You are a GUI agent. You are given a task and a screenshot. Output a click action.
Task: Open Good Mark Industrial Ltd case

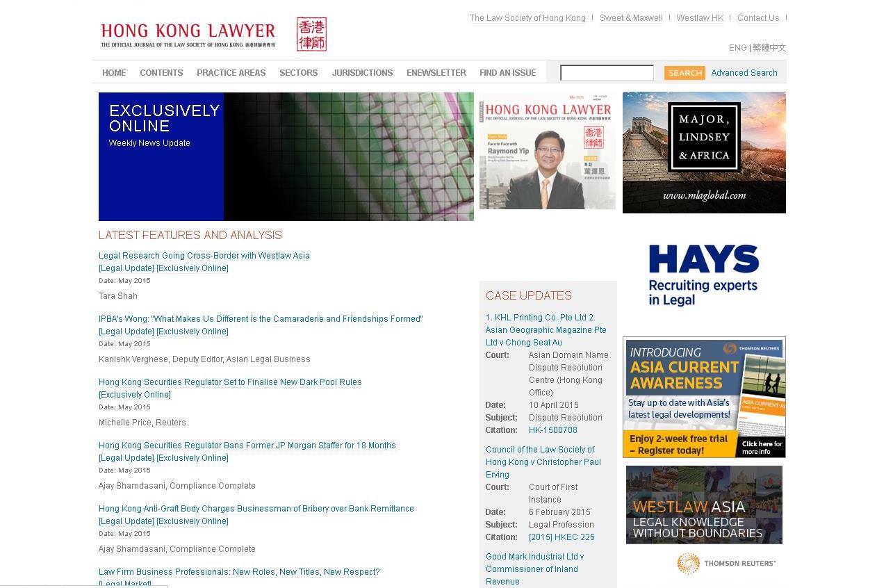point(534,569)
